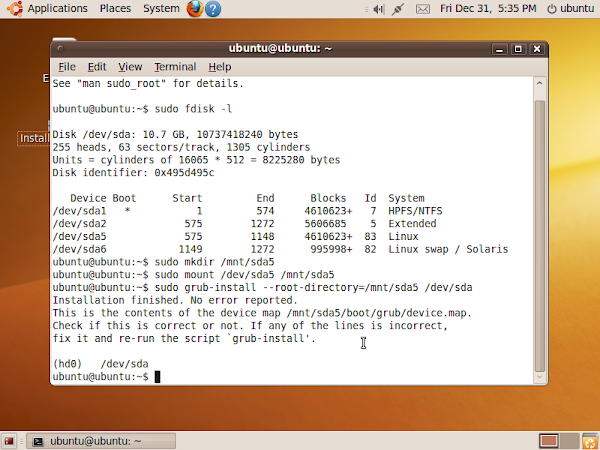This screenshot has height=450, width=600.
Task: Open the Places menu
Action: 115,8
